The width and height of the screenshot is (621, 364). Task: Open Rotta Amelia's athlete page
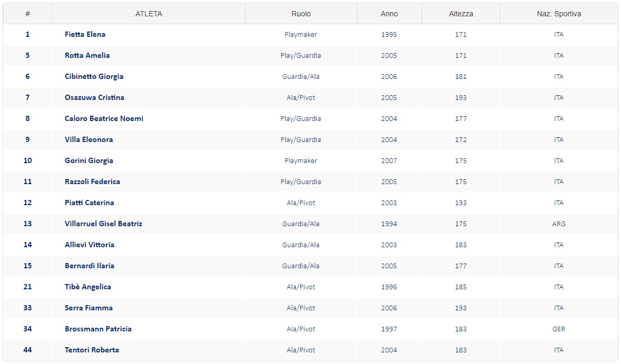tap(87, 56)
